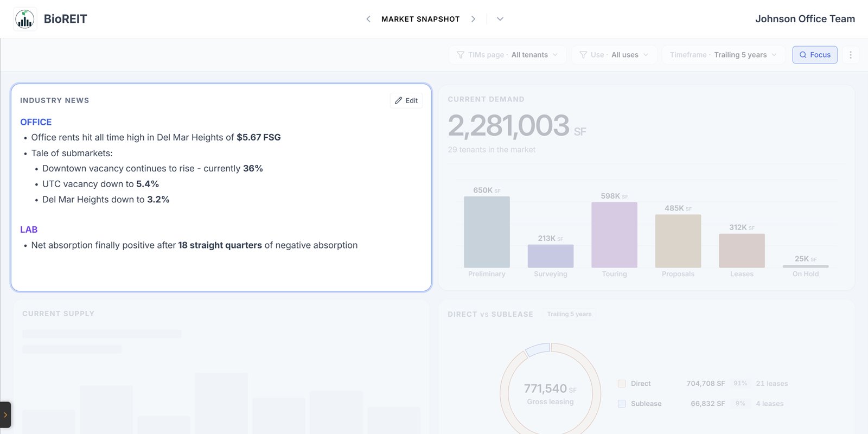Open the page list dropdown chevron
The height and width of the screenshot is (434, 868).
point(500,19)
